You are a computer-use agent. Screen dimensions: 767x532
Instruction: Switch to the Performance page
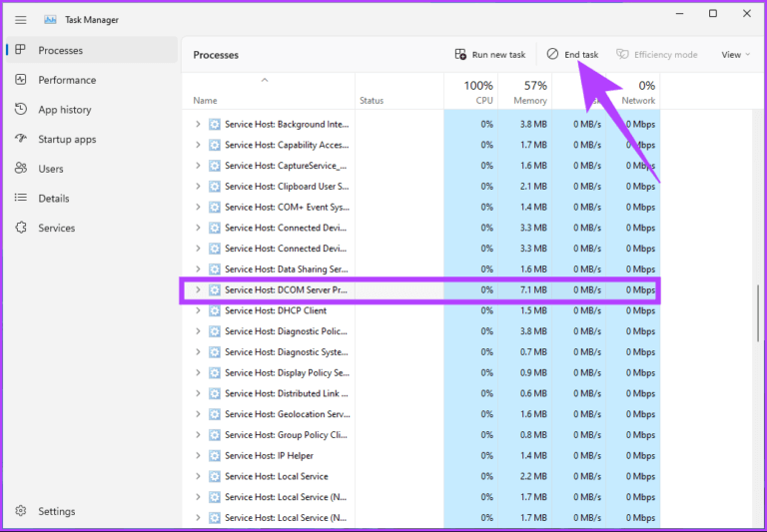click(92, 80)
